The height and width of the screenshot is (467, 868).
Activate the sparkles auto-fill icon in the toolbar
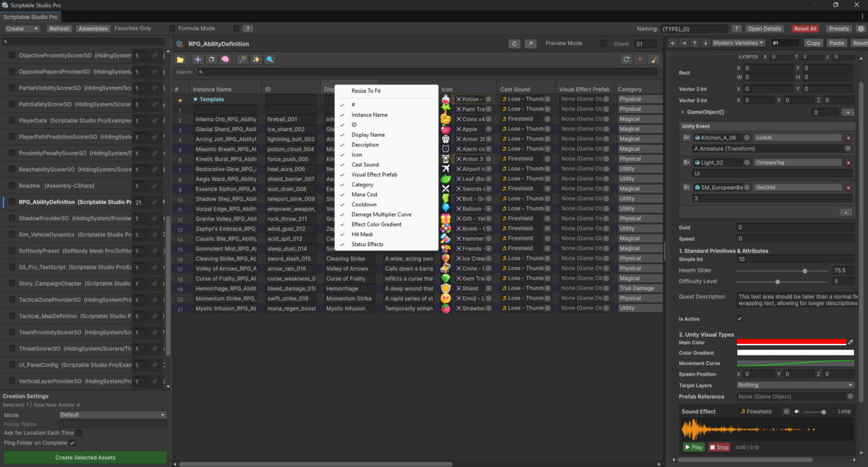pyautogui.click(x=256, y=59)
